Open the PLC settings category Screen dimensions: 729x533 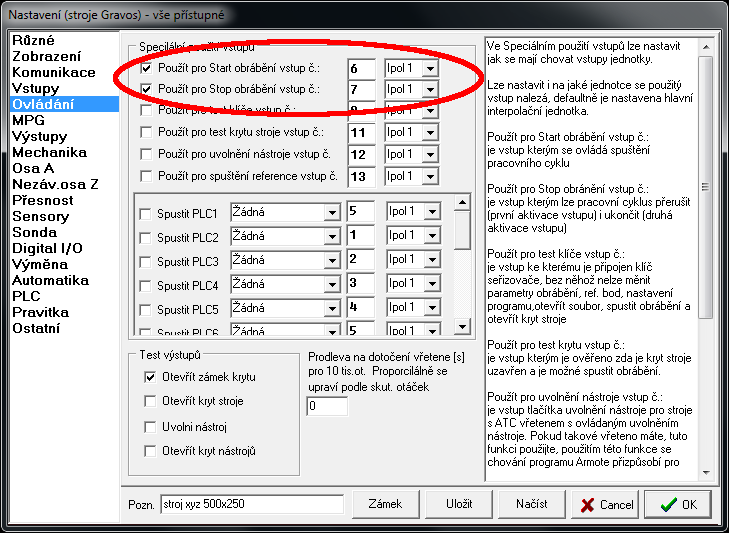[x=26, y=296]
